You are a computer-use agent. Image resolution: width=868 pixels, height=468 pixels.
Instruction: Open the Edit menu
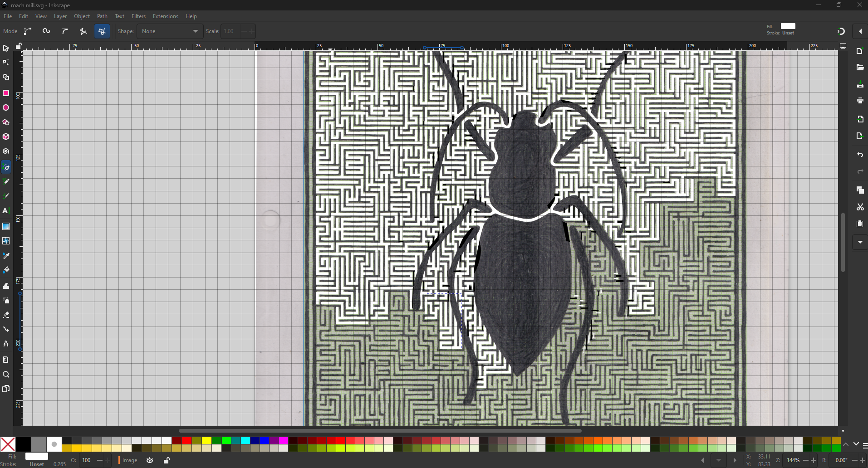tap(24, 16)
